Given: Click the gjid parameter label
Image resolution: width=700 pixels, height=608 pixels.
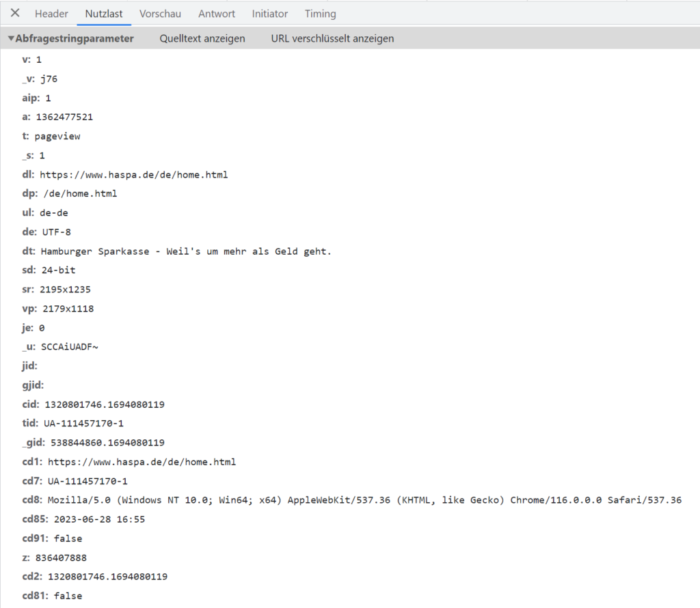Looking at the screenshot, I should click(33, 385).
